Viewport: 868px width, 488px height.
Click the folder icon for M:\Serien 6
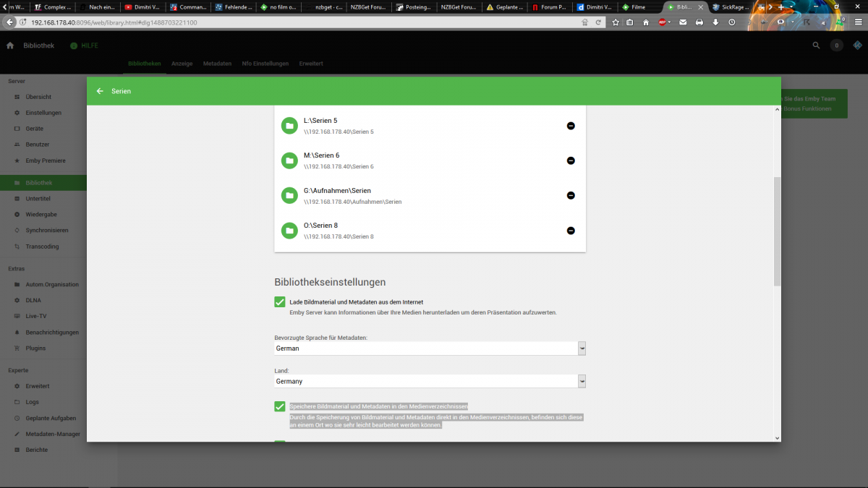289,160
